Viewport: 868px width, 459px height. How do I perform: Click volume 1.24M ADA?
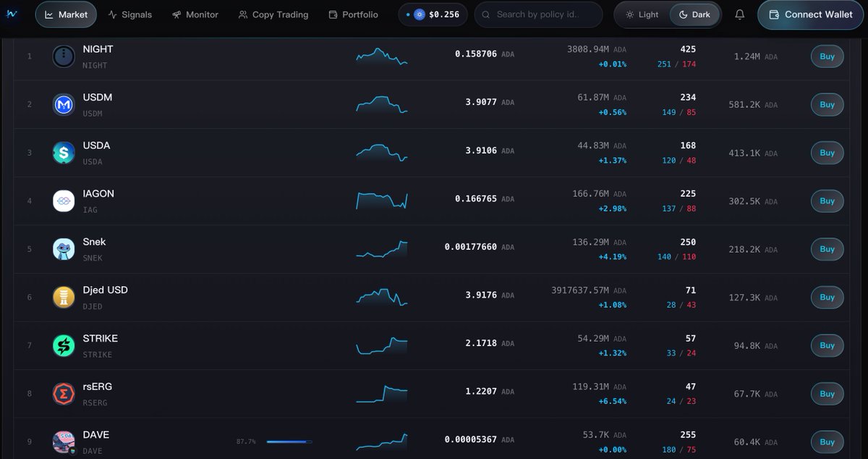(x=755, y=56)
